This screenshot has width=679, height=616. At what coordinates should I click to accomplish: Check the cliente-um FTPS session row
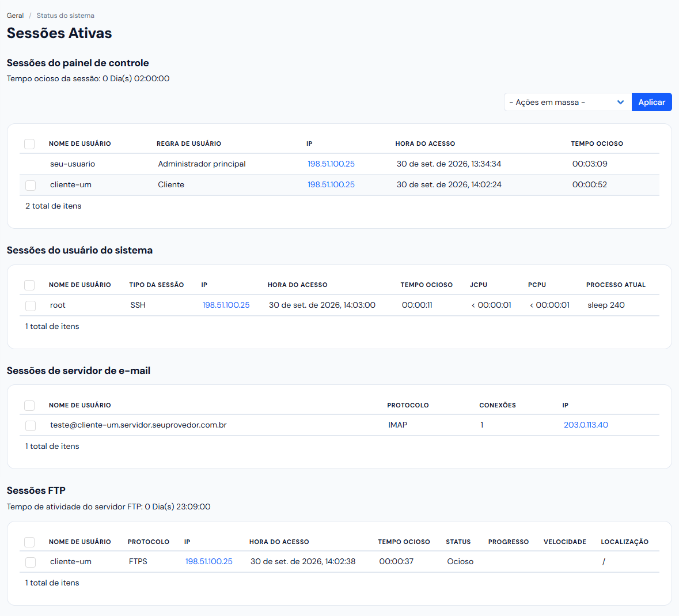click(31, 562)
